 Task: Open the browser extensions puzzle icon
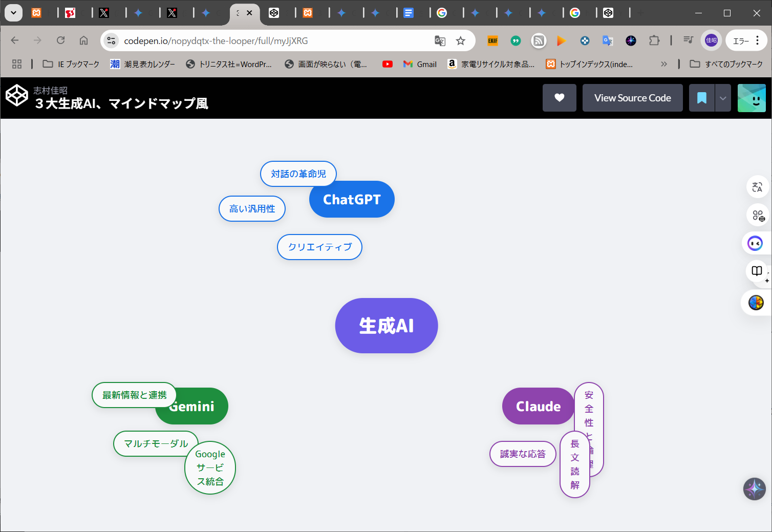[654, 41]
